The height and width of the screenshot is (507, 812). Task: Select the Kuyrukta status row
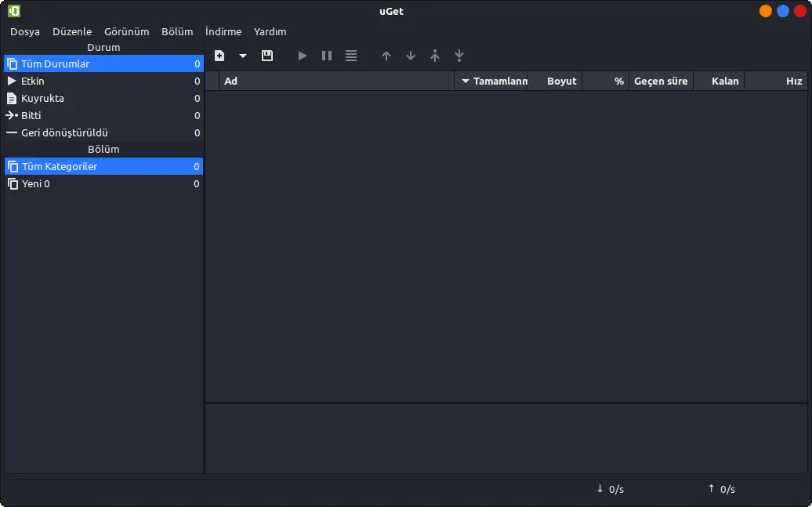click(x=103, y=98)
